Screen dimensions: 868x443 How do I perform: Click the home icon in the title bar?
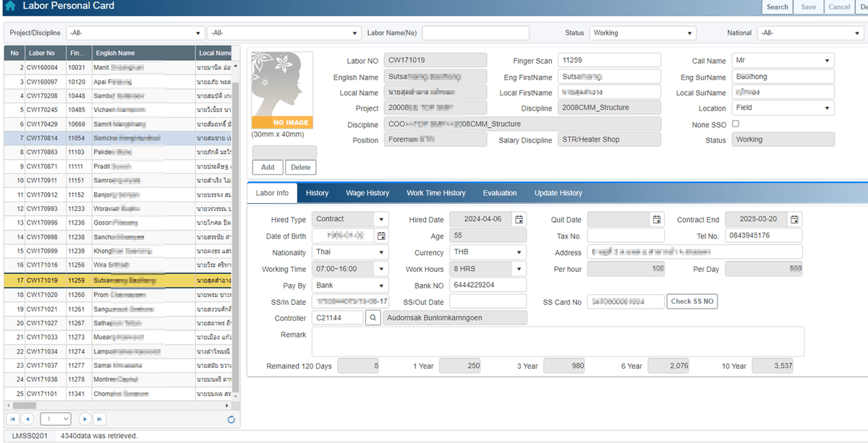[10, 6]
